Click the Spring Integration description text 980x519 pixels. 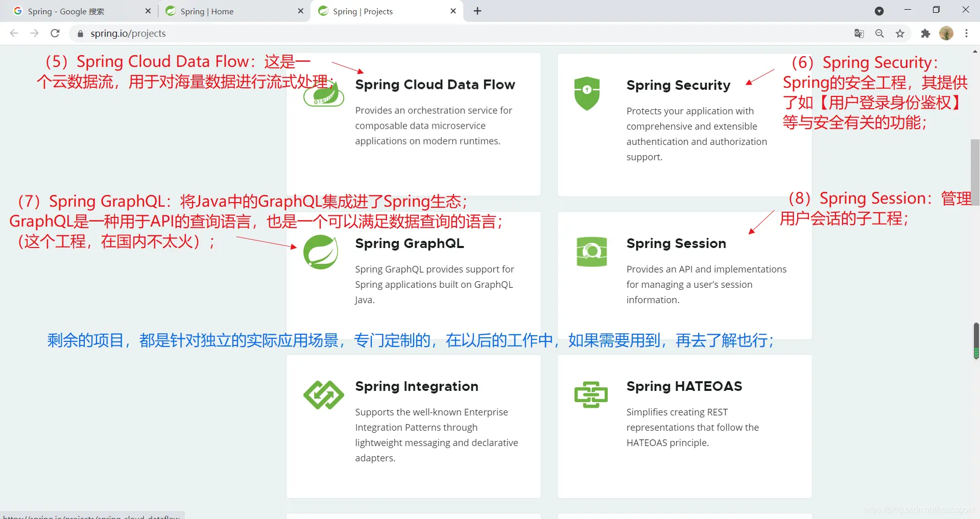pyautogui.click(x=437, y=435)
